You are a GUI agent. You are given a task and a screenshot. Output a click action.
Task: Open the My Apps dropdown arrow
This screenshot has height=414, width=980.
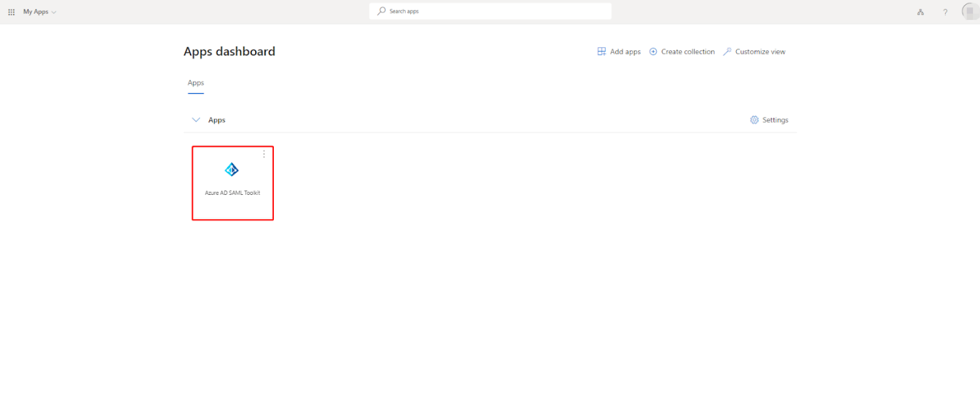pos(52,11)
